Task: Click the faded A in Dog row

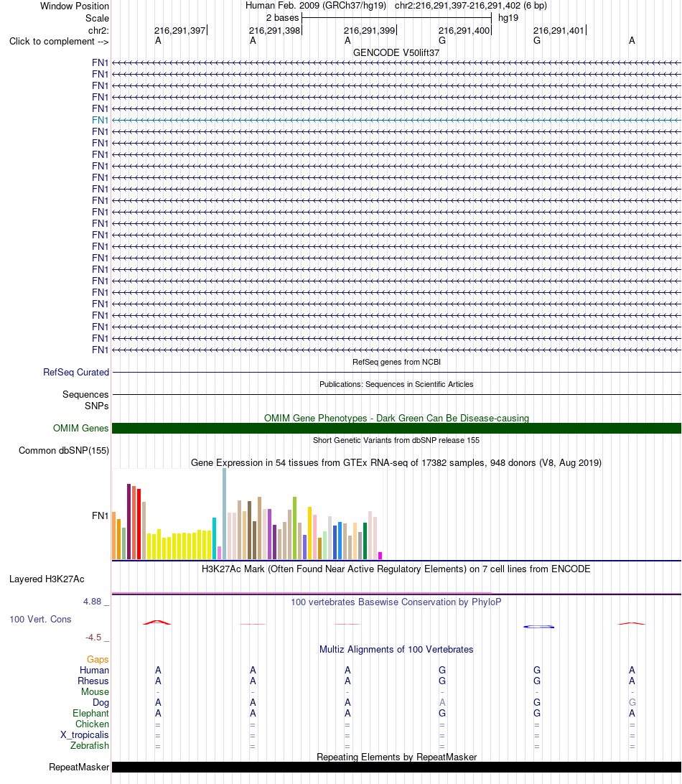Action: pyautogui.click(x=442, y=702)
